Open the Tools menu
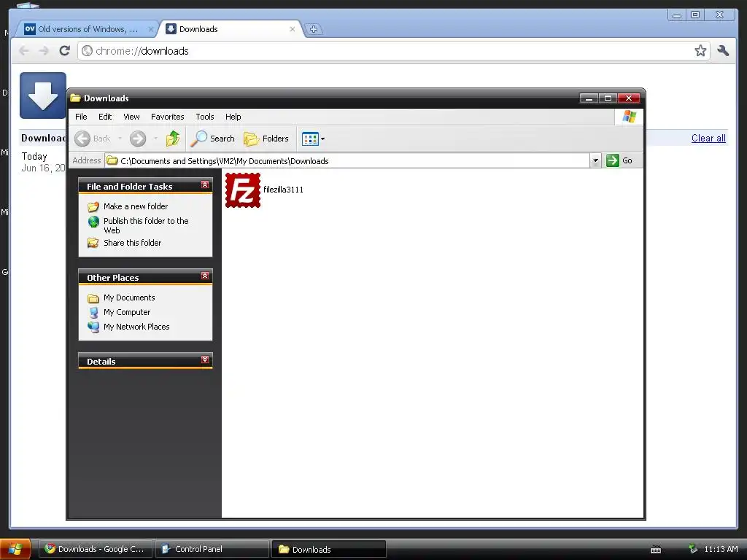This screenshot has width=747, height=560. pyautogui.click(x=205, y=117)
